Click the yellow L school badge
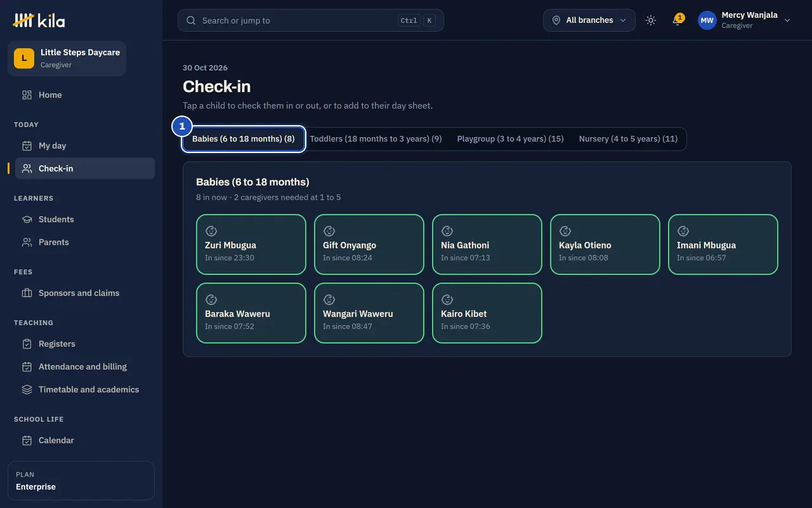The image size is (812, 508). (24, 58)
